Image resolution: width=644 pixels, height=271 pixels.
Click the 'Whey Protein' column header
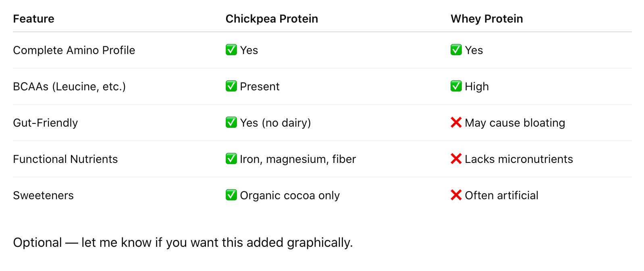click(x=486, y=19)
